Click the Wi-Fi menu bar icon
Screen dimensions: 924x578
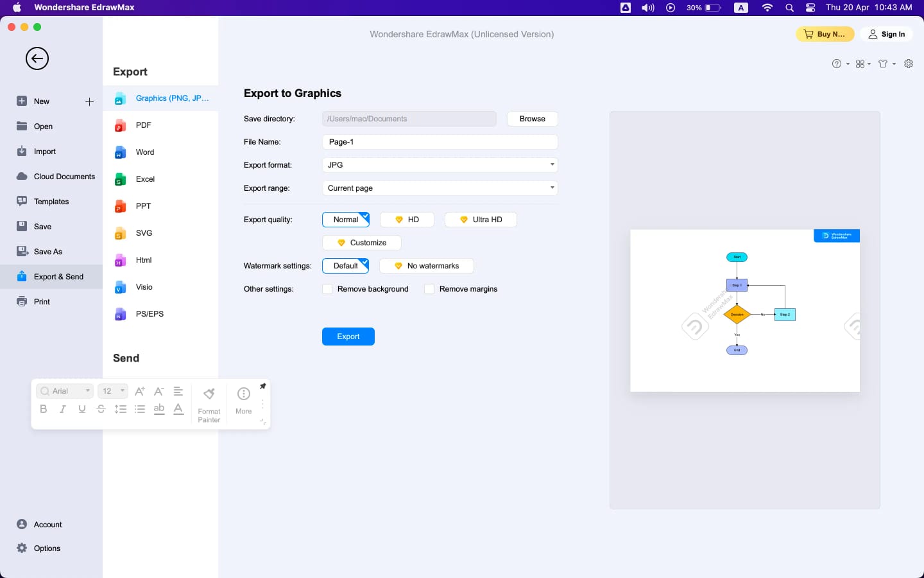tap(767, 8)
